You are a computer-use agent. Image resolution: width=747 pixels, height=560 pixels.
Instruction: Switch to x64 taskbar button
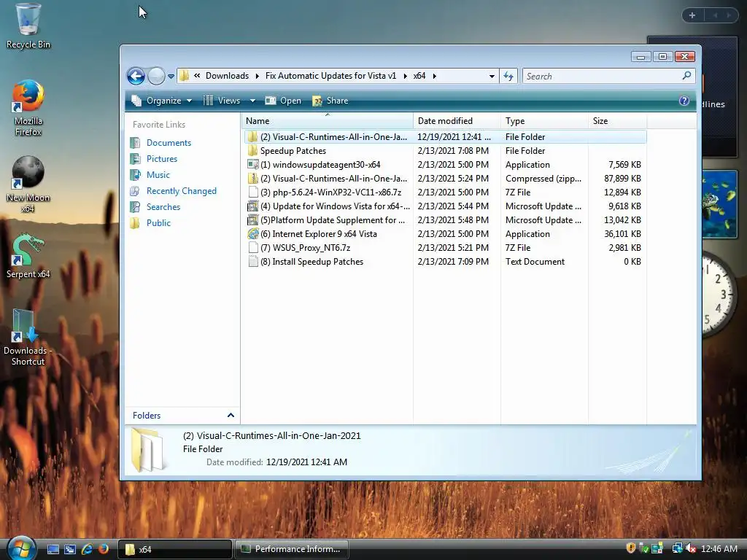pyautogui.click(x=174, y=549)
